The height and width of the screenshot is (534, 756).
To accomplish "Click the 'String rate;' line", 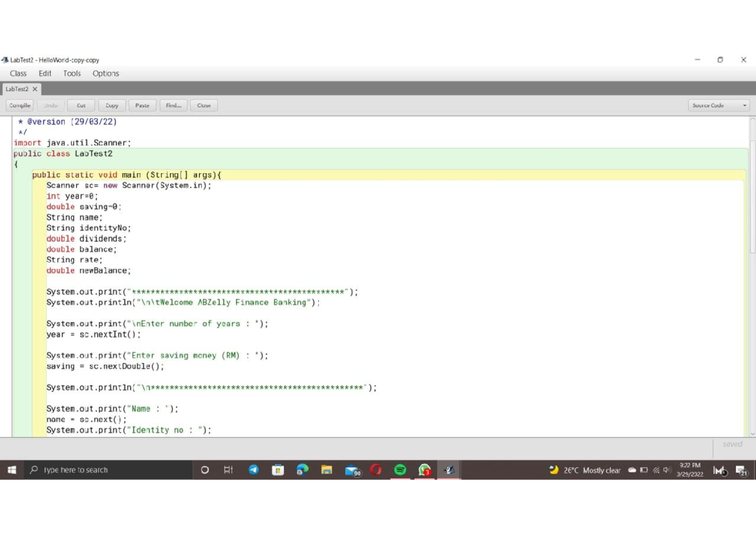I will tap(74, 260).
